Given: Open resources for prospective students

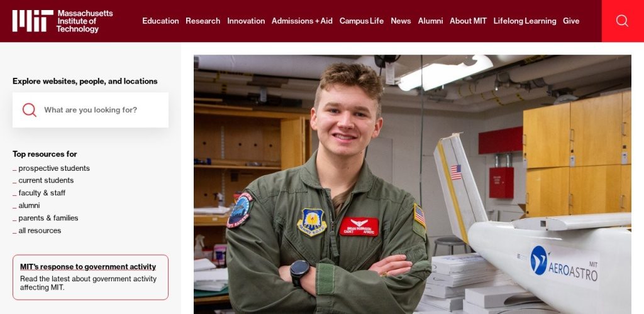Looking at the screenshot, I should point(54,168).
